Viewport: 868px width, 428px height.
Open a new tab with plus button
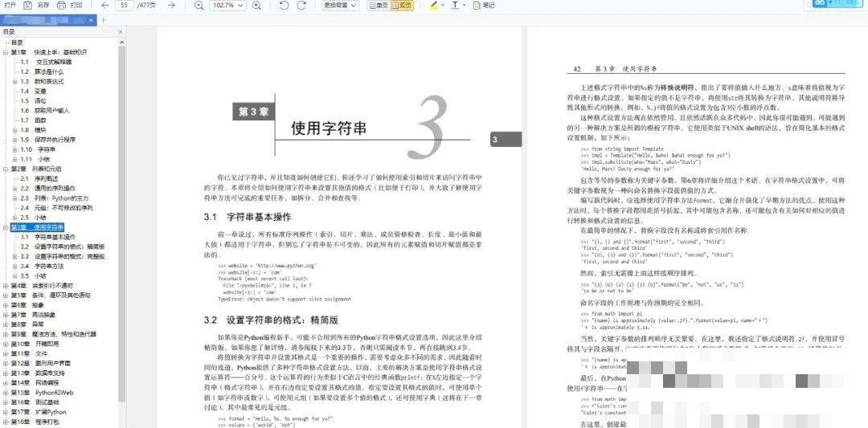click(103, 20)
